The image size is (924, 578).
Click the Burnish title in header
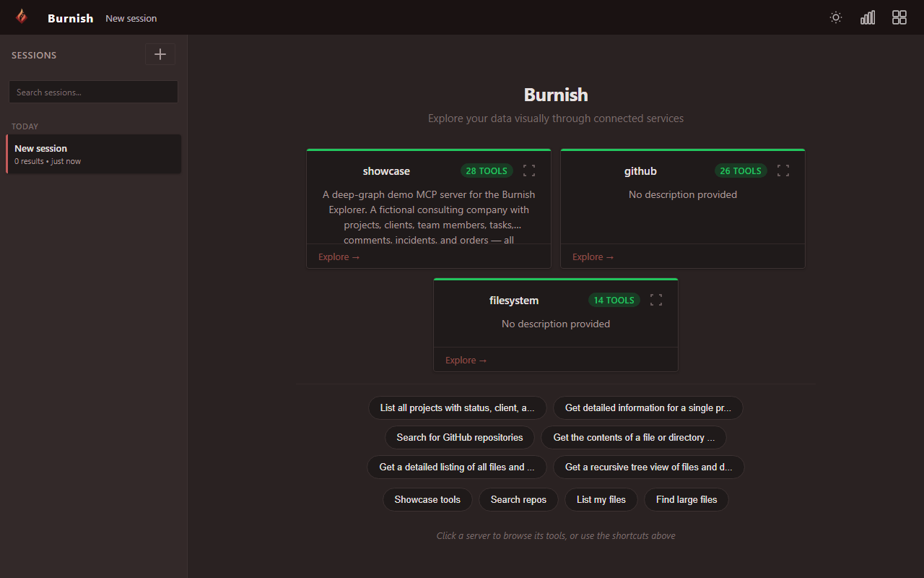click(x=70, y=18)
